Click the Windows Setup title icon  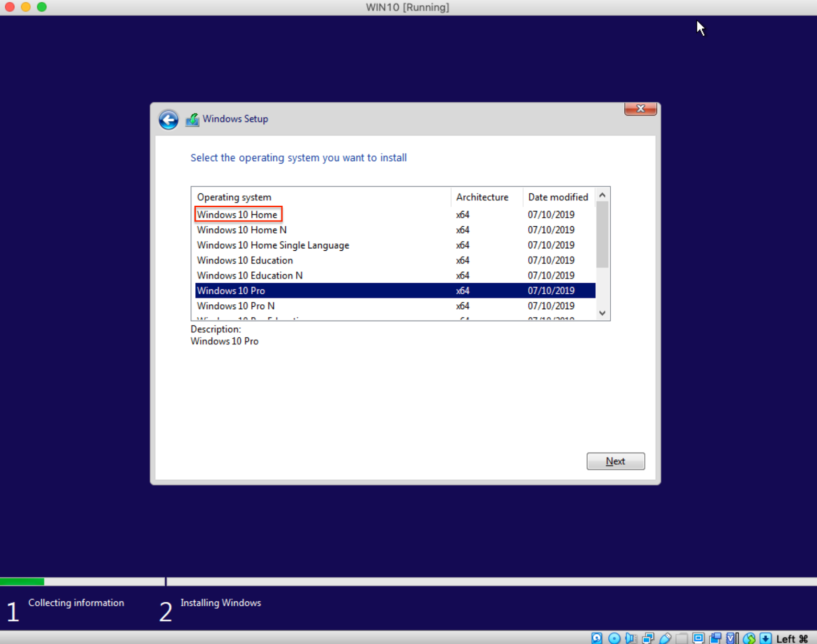(192, 120)
